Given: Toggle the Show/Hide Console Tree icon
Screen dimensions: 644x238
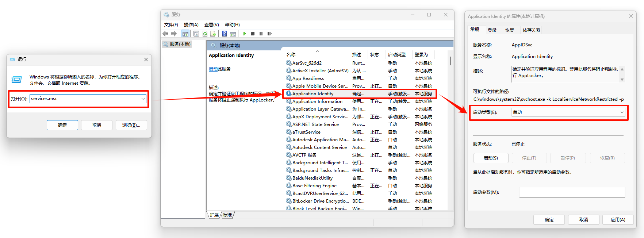Looking at the screenshot, I should pyautogui.click(x=185, y=34).
